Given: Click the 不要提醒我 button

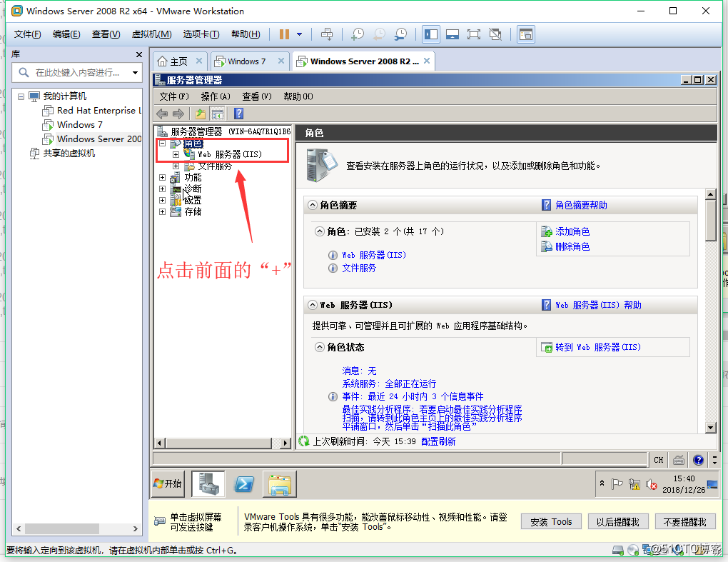Looking at the screenshot, I should click(685, 522).
